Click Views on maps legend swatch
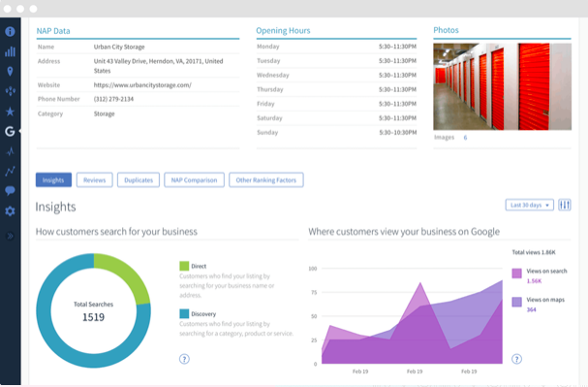This screenshot has height=387, width=588. point(516,302)
